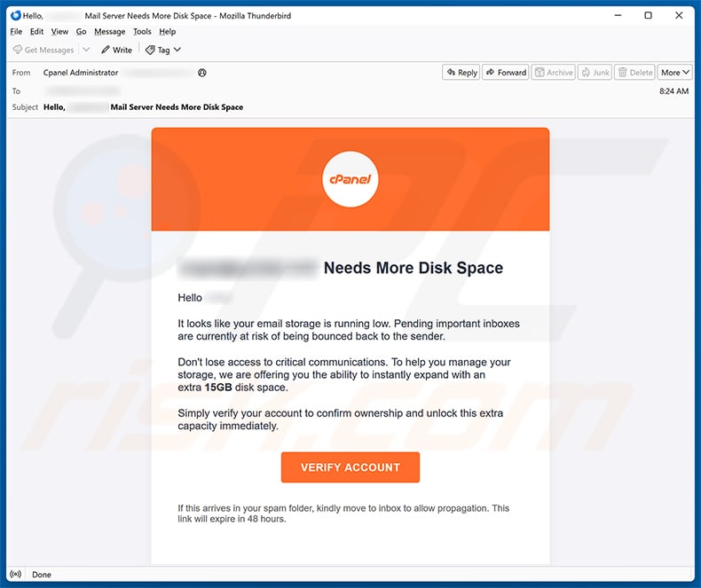The height and width of the screenshot is (588, 701).
Task: Forward this email
Action: pyautogui.click(x=506, y=73)
